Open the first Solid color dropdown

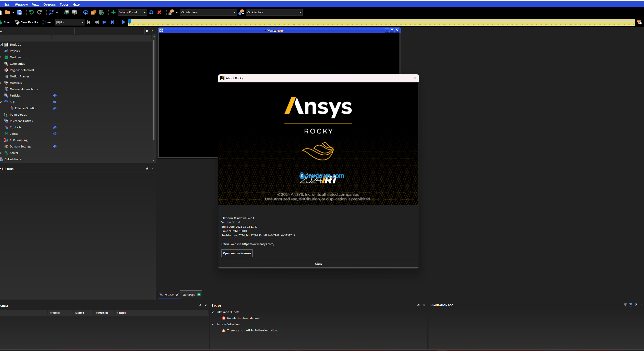tap(208, 12)
